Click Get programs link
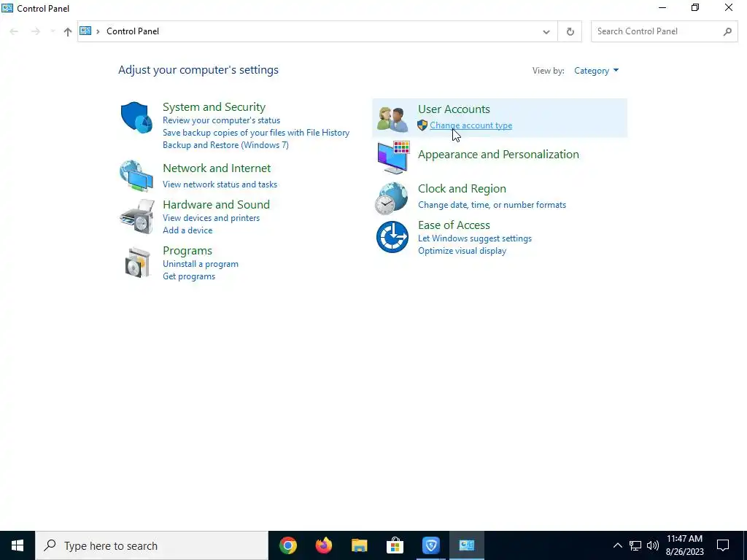 coord(189,276)
